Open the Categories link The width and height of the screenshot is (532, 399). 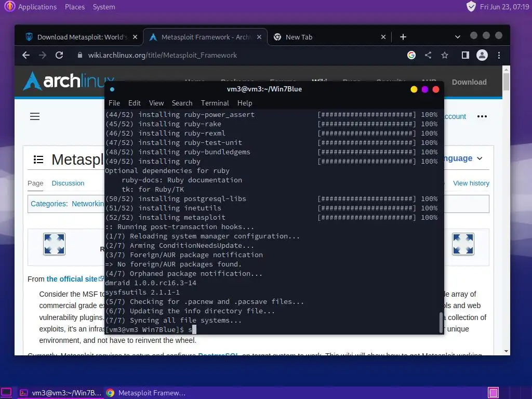coord(48,204)
